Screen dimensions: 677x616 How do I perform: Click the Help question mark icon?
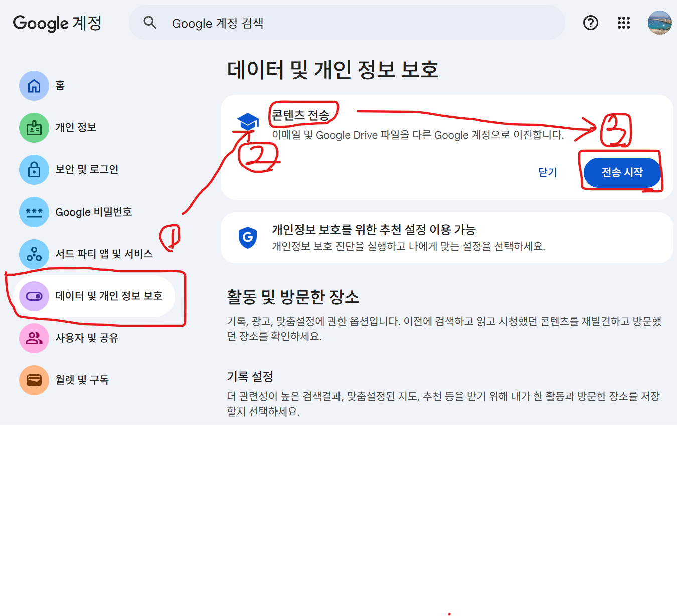point(591,23)
